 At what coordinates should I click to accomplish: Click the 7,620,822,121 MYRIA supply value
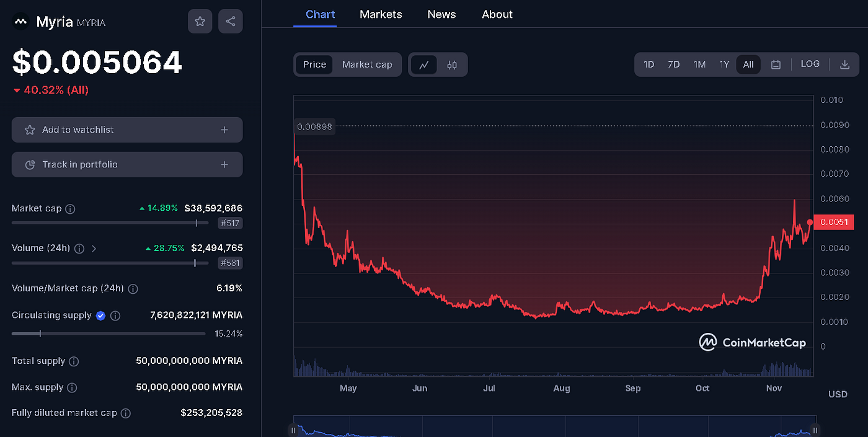click(197, 315)
